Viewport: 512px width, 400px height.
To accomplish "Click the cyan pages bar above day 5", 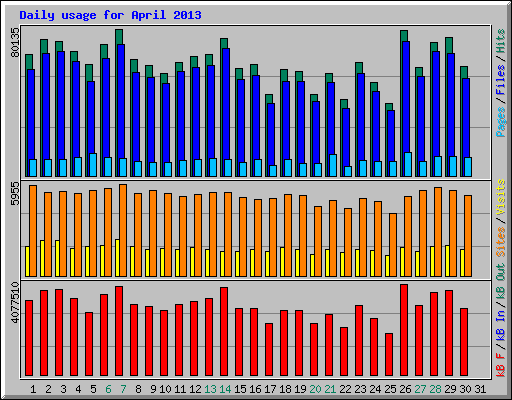I will (93, 165).
